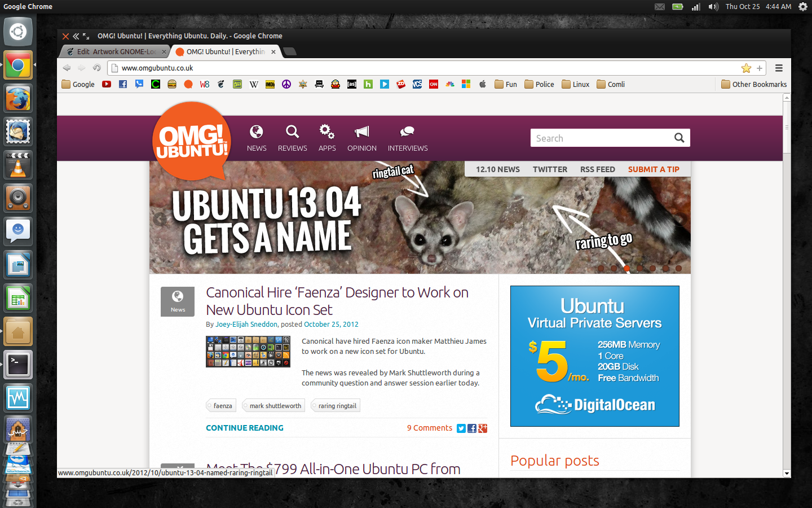Open the green h bookmark icon
The height and width of the screenshot is (508, 812).
click(368, 84)
